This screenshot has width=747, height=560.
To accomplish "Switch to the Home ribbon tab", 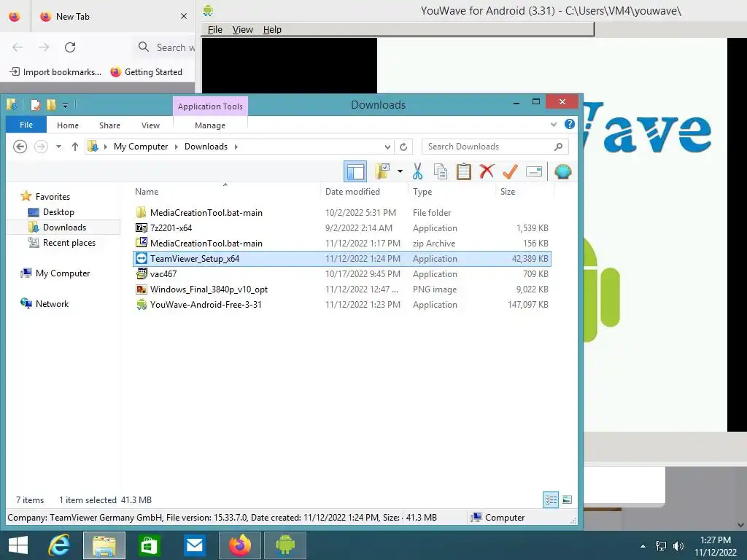I will coord(68,125).
